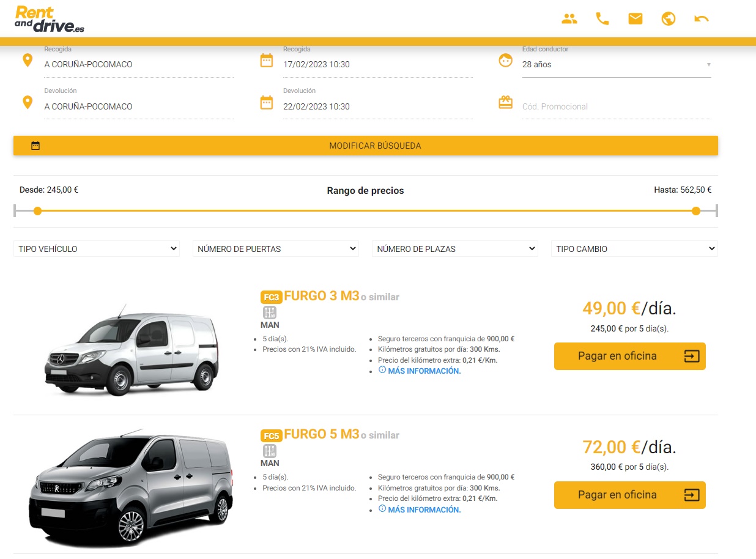Click the phone icon in header
The image size is (756, 559).
(602, 19)
